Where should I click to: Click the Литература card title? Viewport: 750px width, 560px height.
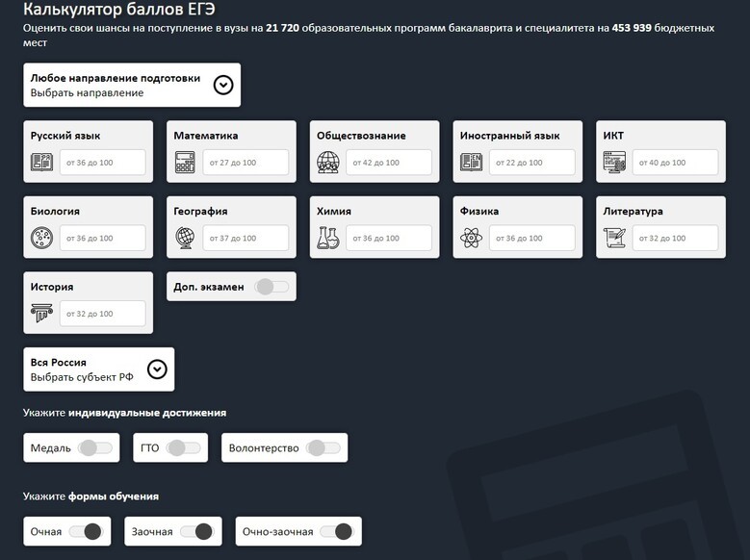pos(633,211)
